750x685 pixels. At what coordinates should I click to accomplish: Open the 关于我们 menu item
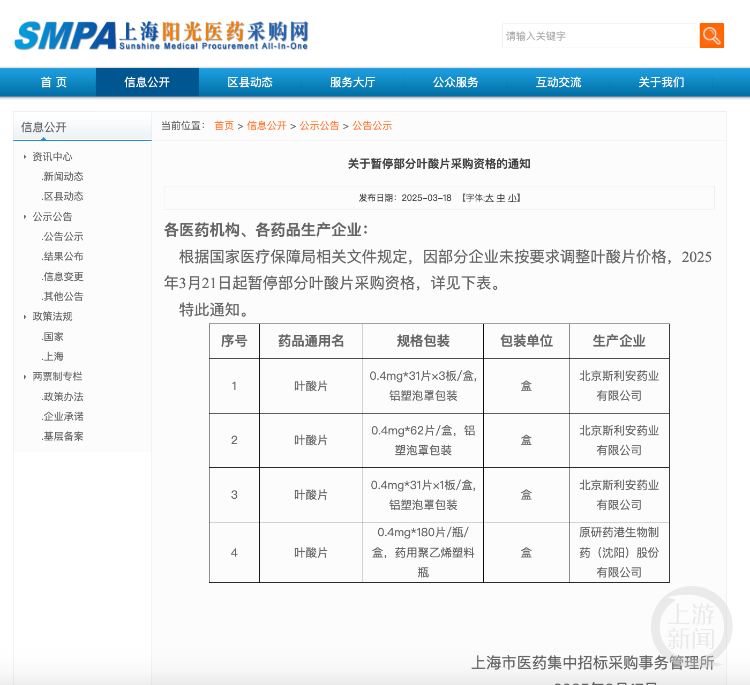tap(661, 82)
